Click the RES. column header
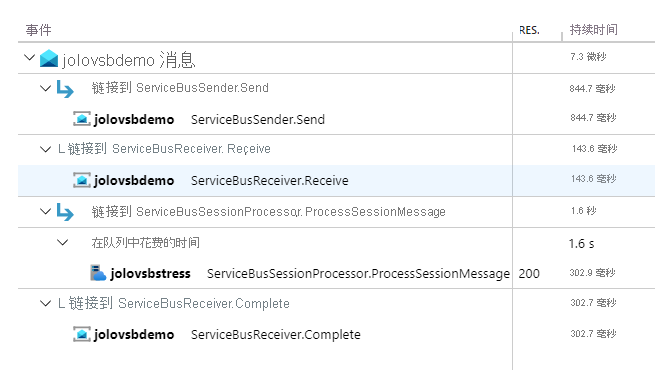The image size is (655, 370). (x=529, y=30)
